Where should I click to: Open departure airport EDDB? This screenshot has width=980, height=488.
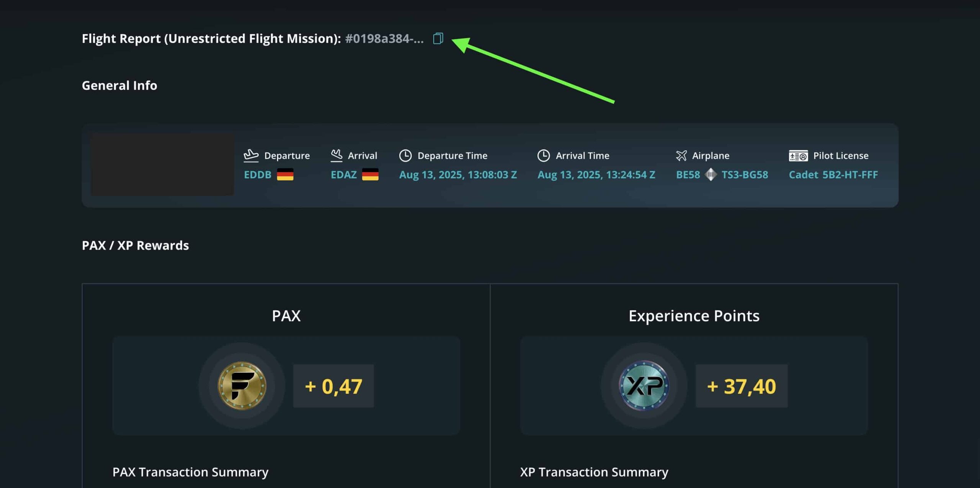tap(258, 175)
